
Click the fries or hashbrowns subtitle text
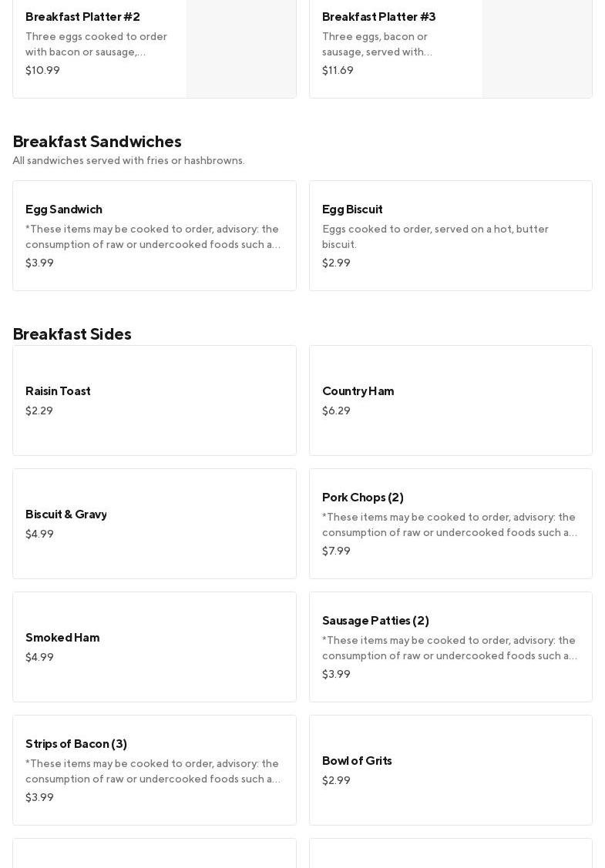[128, 161]
